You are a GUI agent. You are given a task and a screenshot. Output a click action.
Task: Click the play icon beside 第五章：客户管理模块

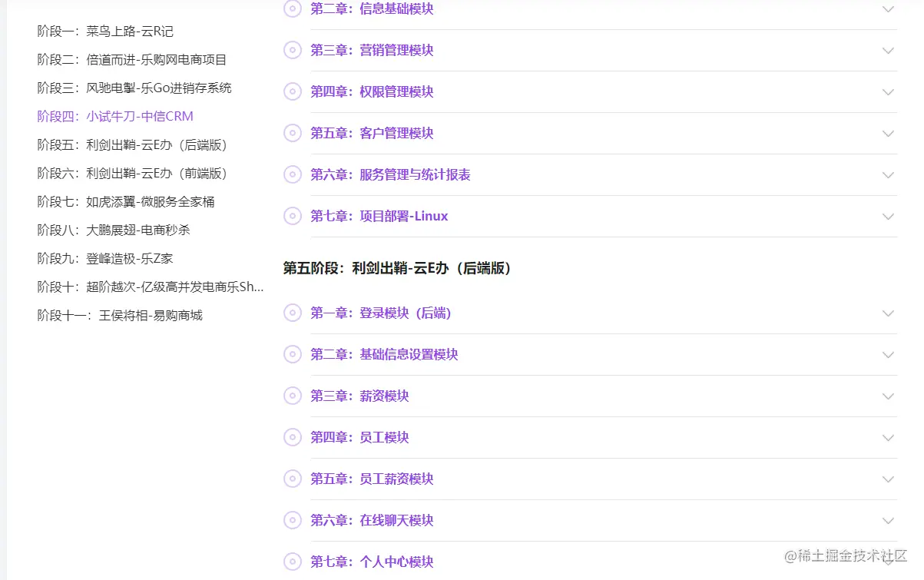(293, 133)
